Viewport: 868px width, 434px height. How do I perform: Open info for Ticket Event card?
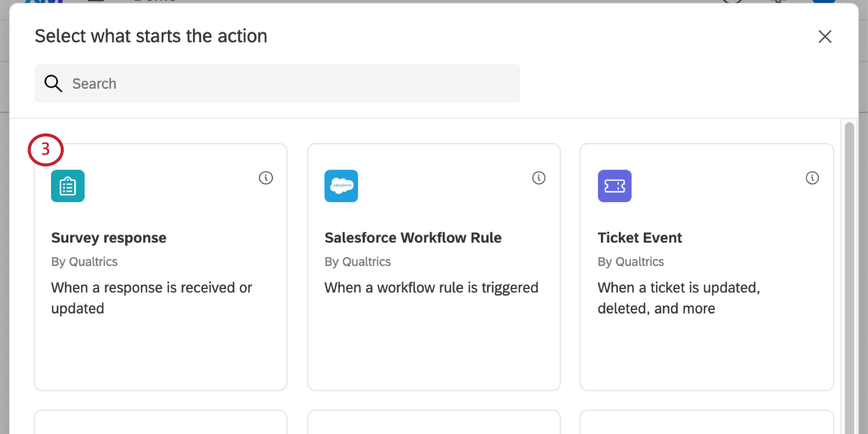tap(812, 178)
